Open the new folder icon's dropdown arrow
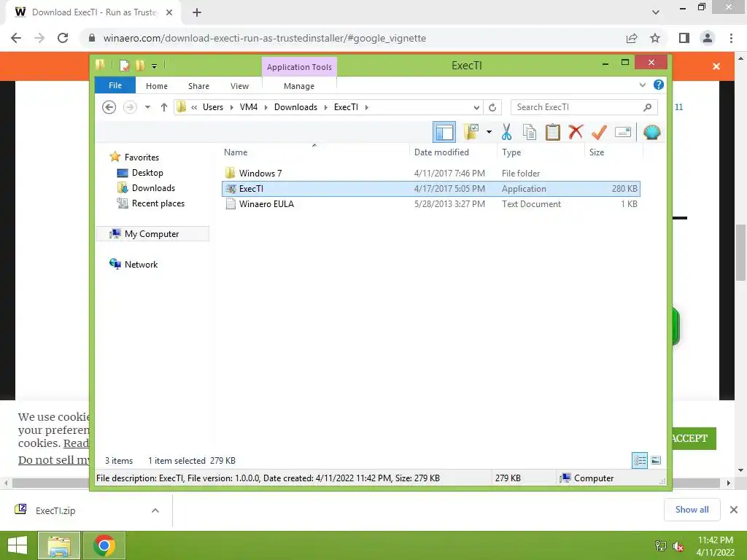The width and height of the screenshot is (747, 560). coord(489,132)
